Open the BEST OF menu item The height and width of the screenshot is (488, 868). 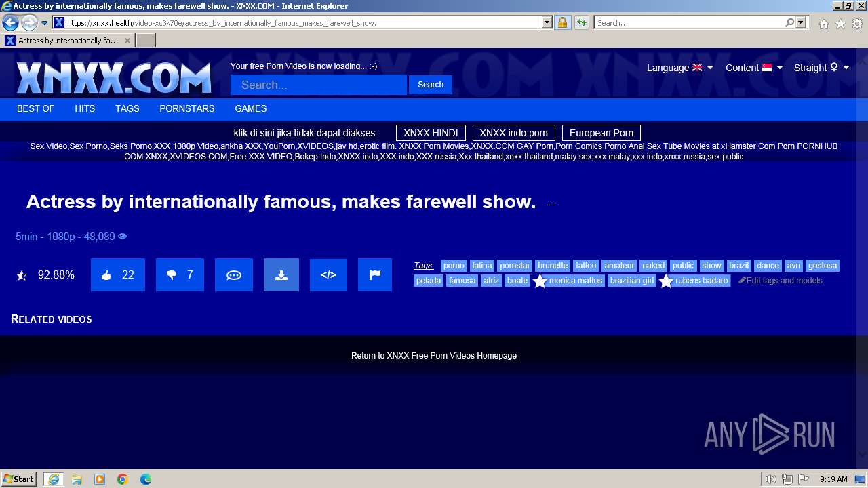pos(35,108)
